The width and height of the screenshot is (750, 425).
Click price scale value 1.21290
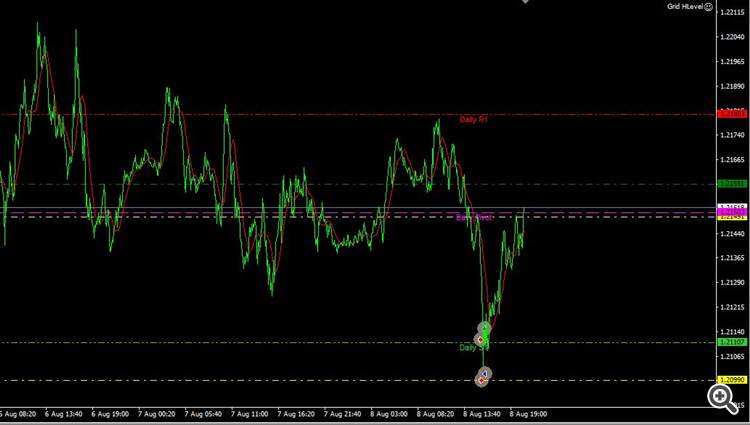click(x=732, y=283)
